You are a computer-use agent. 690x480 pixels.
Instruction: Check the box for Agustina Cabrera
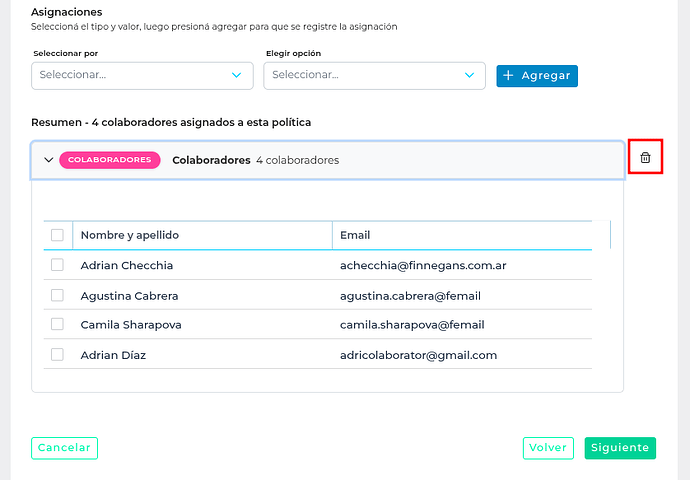57,295
